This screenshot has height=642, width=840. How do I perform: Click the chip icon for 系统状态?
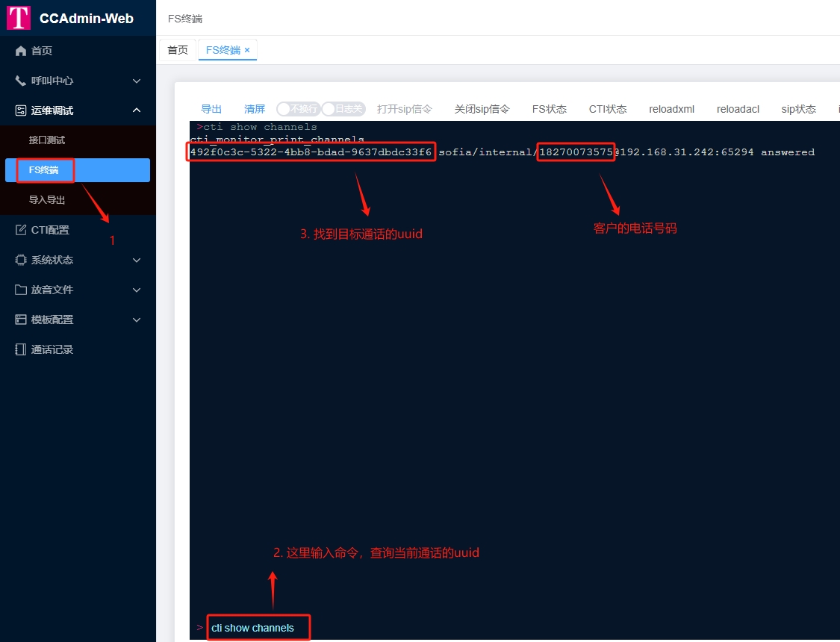click(x=21, y=260)
